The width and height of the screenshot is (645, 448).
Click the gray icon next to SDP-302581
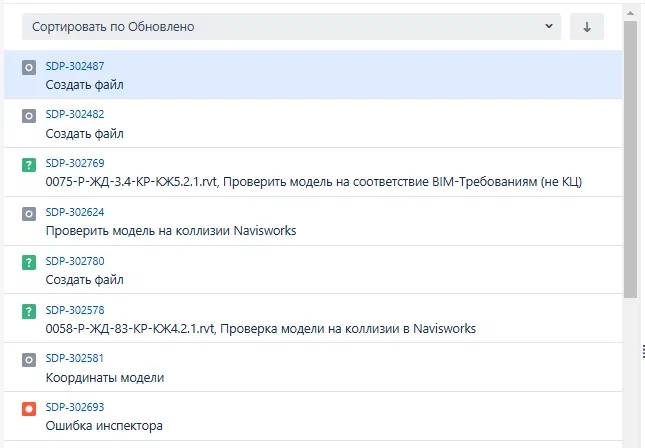pos(29,360)
